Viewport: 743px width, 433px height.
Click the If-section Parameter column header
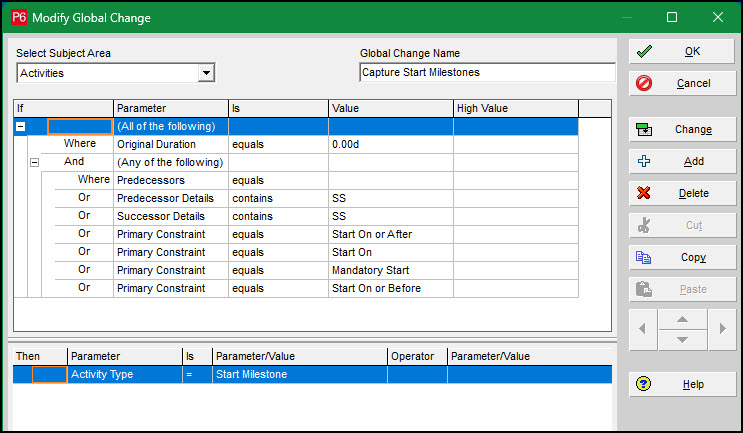click(x=171, y=108)
